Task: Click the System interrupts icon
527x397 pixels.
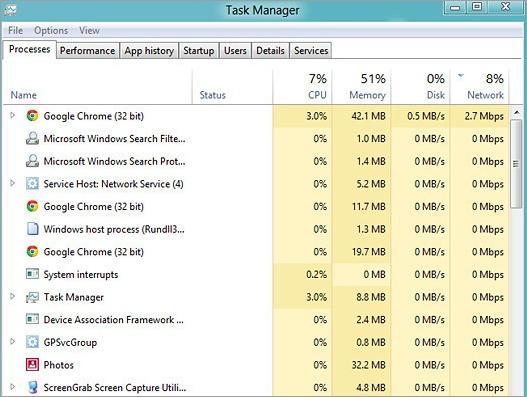Action: pyautogui.click(x=32, y=274)
